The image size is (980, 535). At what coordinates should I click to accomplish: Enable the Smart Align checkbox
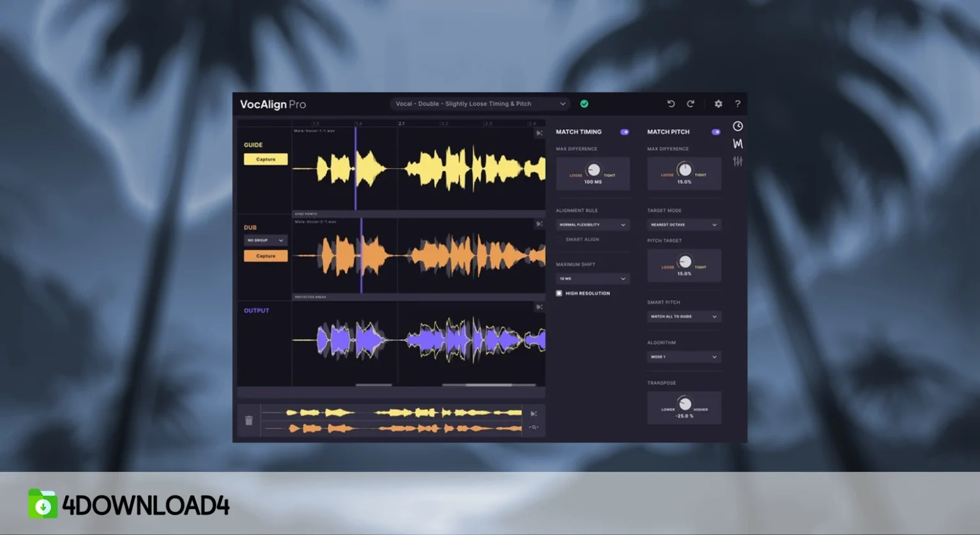point(560,239)
